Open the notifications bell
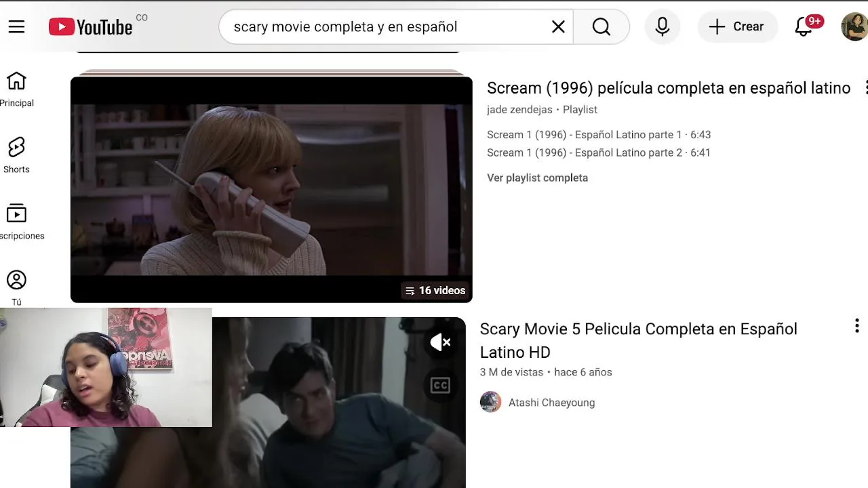 pos(804,26)
